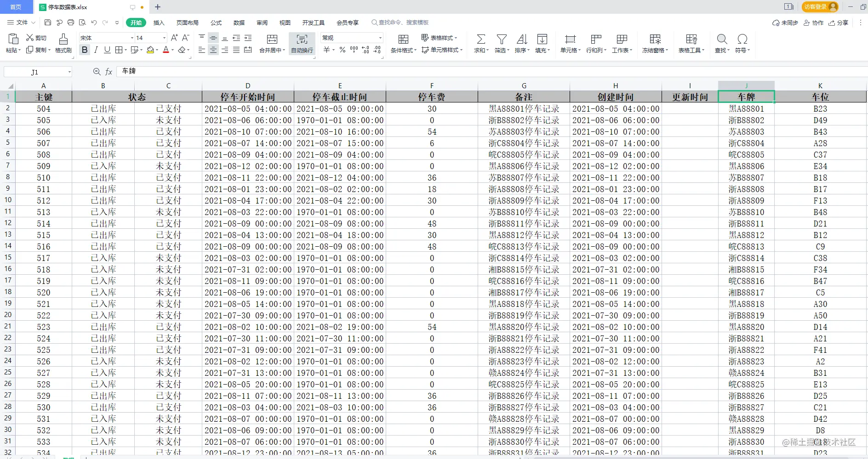Expand the quick access toolbar customize arrow
The width and height of the screenshot is (868, 459).
[x=117, y=23]
